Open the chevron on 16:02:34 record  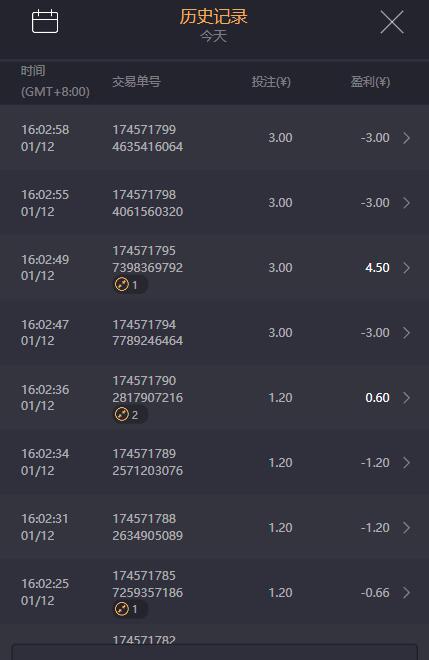406,463
